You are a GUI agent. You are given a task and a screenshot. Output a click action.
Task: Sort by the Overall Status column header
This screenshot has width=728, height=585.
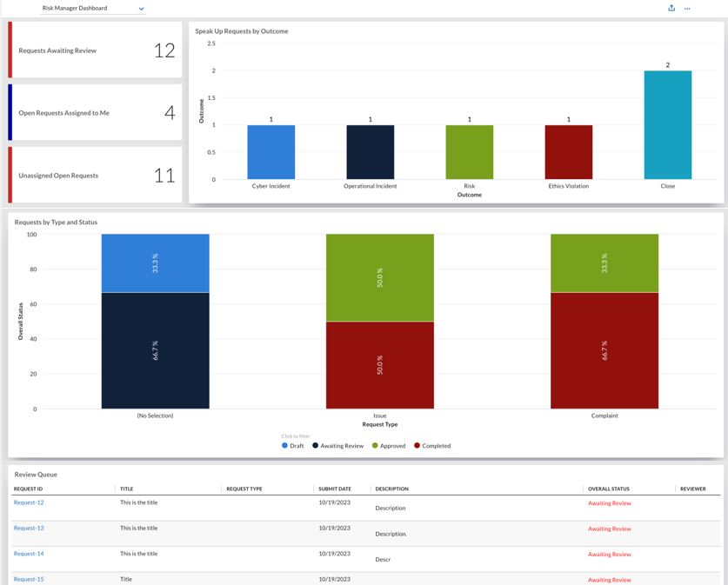click(609, 489)
